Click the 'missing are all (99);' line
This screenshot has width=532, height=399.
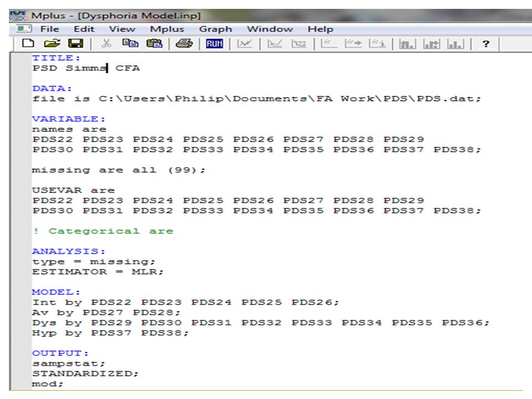pyautogui.click(x=119, y=170)
